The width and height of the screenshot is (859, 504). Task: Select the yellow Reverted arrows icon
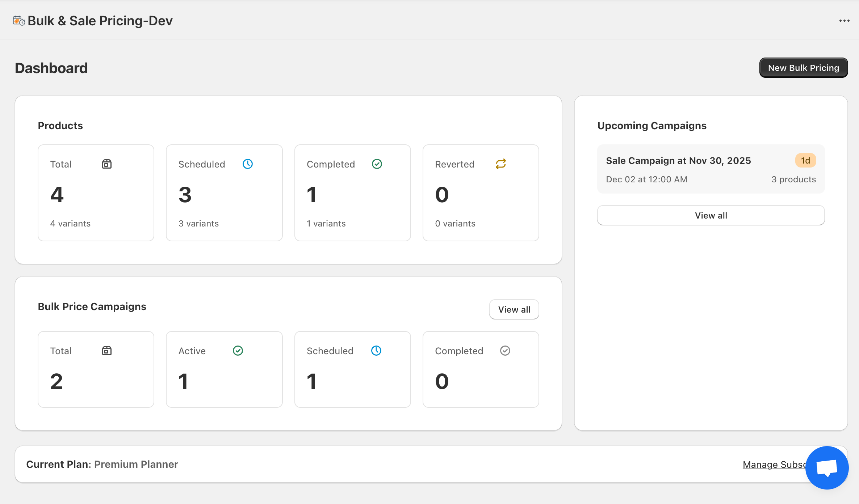pos(500,164)
